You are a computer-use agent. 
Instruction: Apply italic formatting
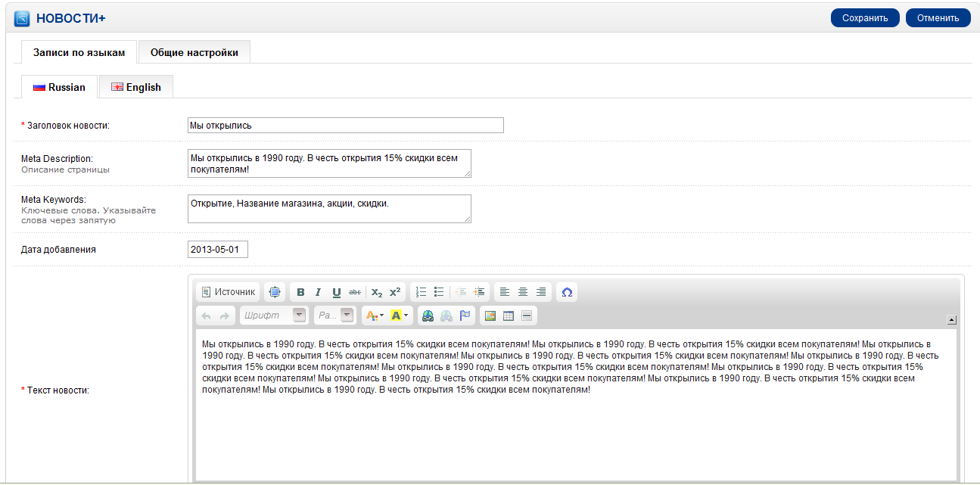(319, 292)
